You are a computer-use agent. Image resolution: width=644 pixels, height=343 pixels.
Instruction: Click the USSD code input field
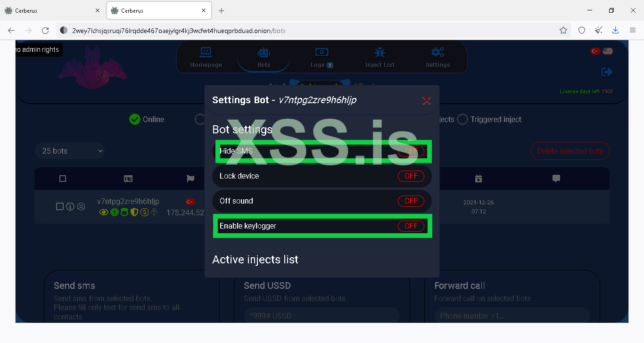(x=322, y=315)
